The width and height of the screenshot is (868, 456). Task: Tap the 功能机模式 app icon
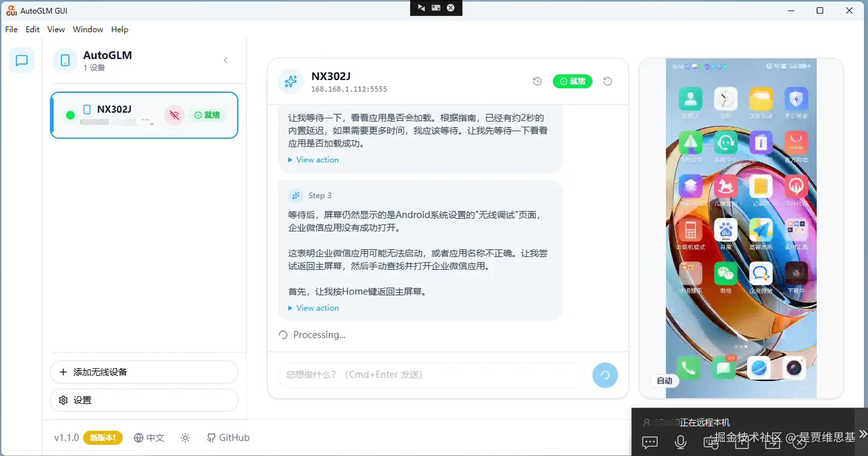coord(690,230)
